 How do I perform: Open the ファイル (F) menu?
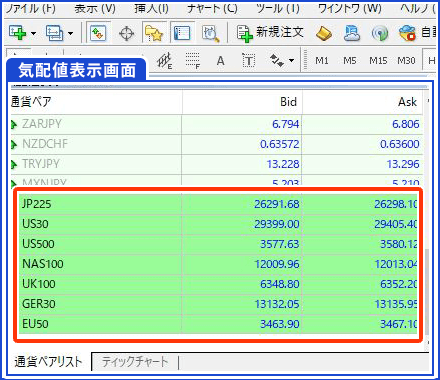click(x=31, y=8)
